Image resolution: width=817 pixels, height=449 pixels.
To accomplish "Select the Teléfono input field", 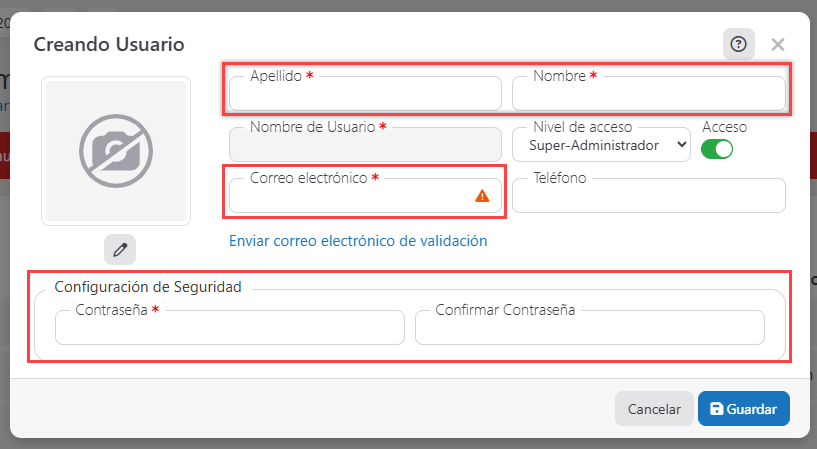I will click(648, 197).
